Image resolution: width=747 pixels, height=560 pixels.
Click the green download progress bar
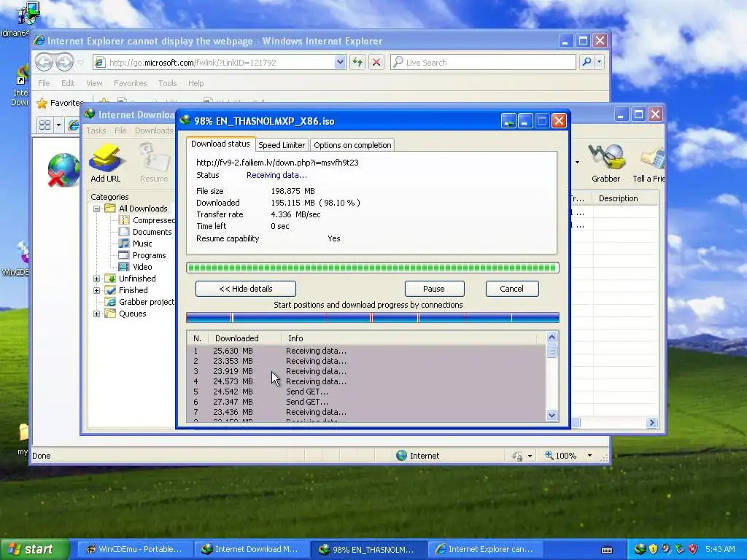[x=373, y=268]
